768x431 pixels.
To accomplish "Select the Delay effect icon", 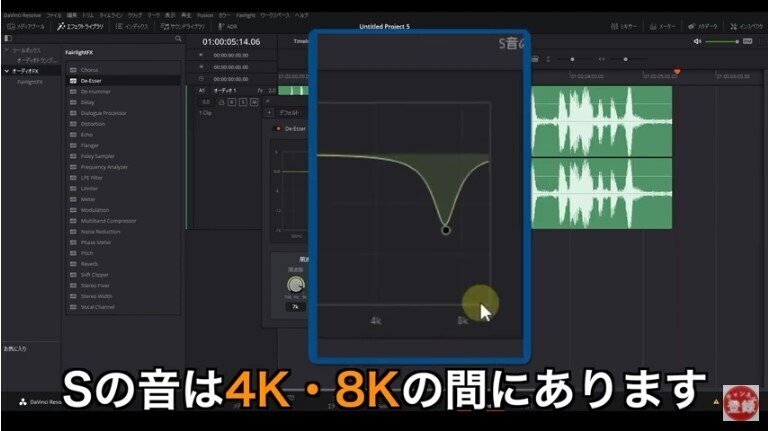I will pos(73,102).
